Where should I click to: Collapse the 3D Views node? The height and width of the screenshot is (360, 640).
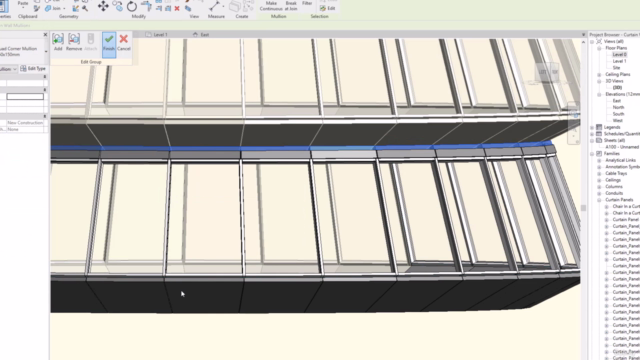tap(599, 81)
